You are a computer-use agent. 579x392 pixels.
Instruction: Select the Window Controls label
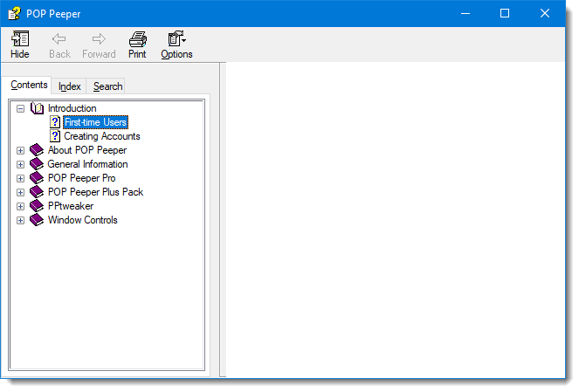(x=82, y=220)
